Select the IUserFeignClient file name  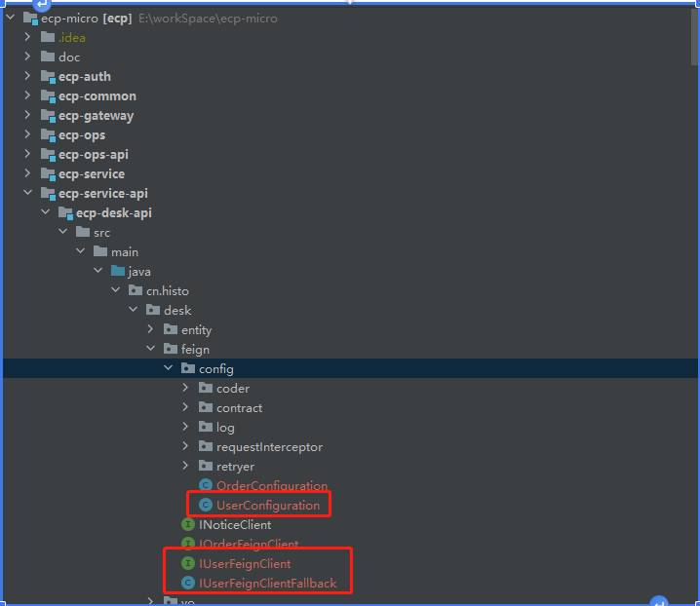[245, 563]
